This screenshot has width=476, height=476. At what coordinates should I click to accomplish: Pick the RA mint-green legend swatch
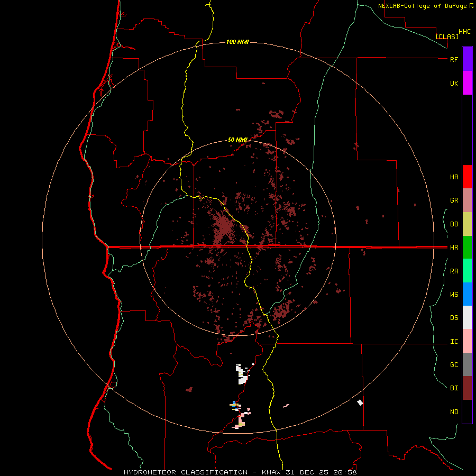[x=467, y=271]
